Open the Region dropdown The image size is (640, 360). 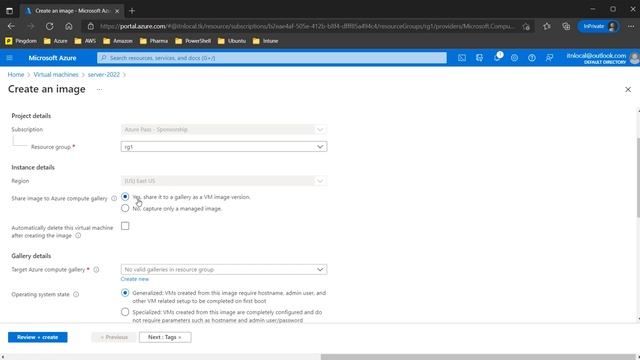coord(224,181)
